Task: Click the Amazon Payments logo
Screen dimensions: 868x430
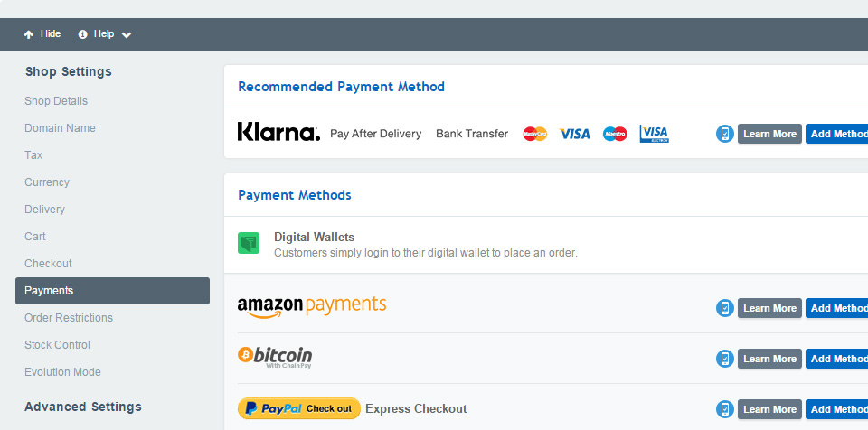Action: 312,306
